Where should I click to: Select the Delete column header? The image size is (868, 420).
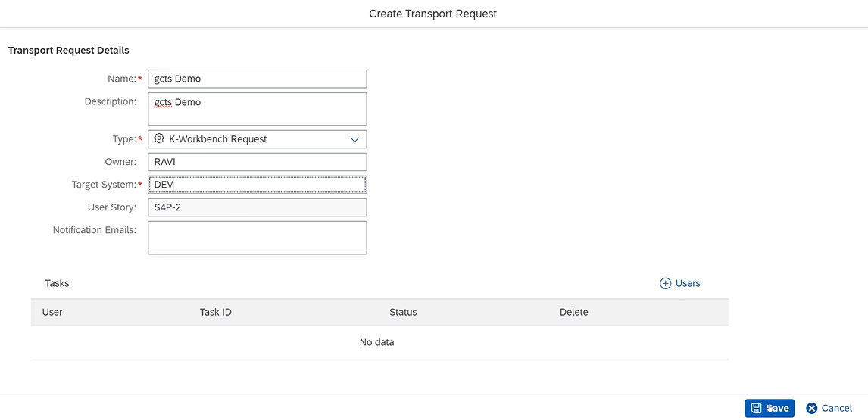coord(573,312)
